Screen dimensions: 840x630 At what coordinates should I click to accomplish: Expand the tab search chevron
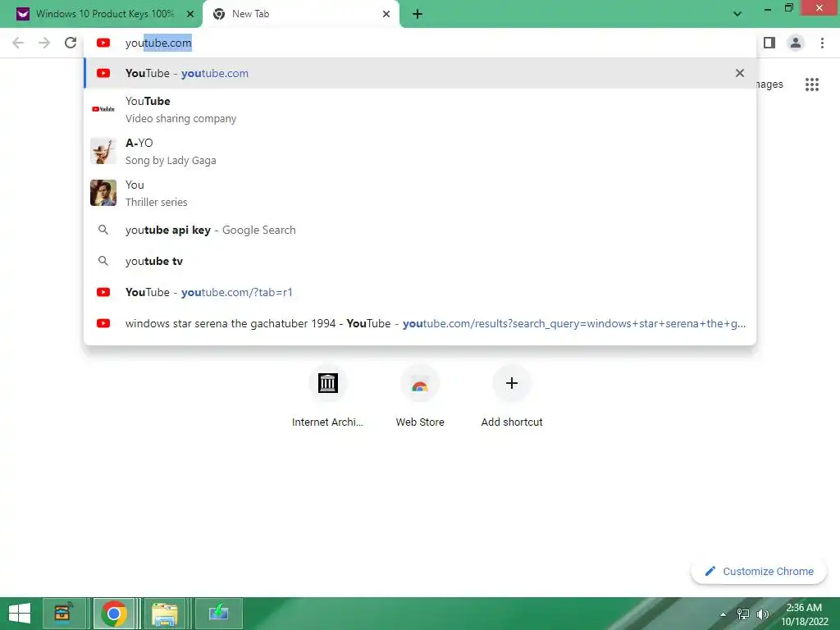(x=737, y=14)
